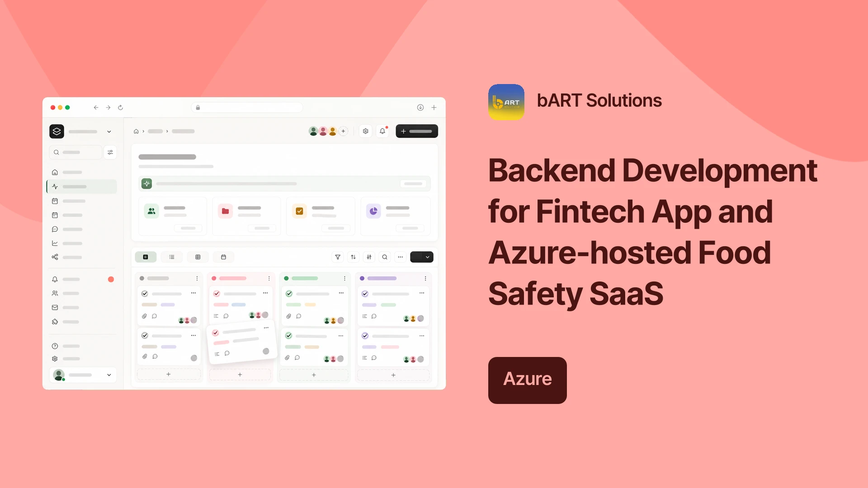Switch to the calendar view tab
Screen dimensions: 868x488
click(x=223, y=257)
